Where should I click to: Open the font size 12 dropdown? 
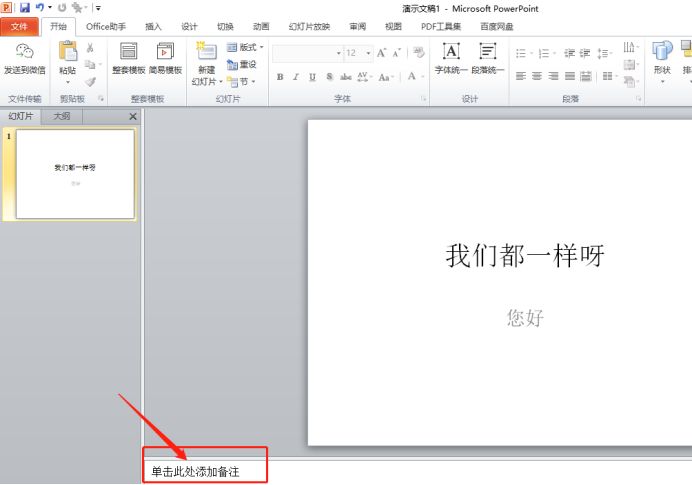368,53
